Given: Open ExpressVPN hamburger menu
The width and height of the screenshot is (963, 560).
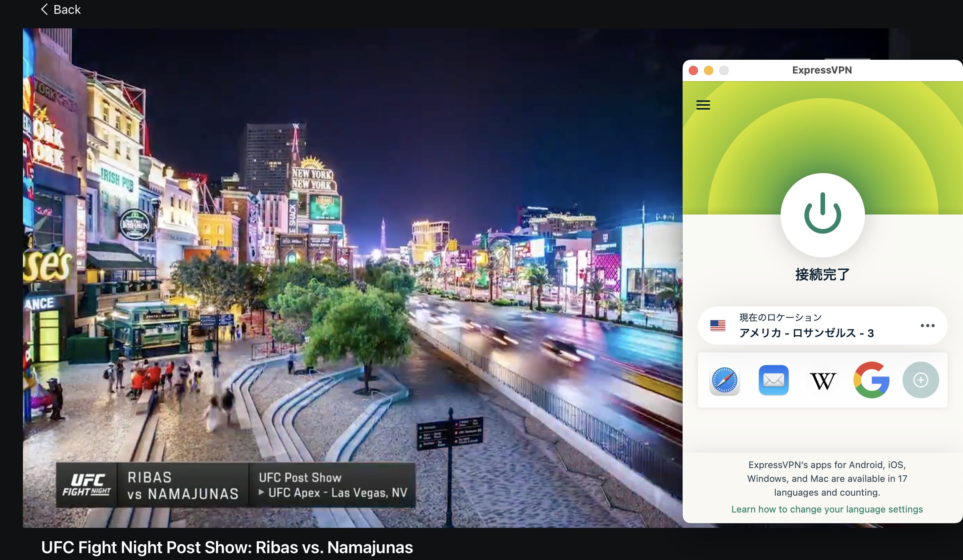Looking at the screenshot, I should click(703, 105).
